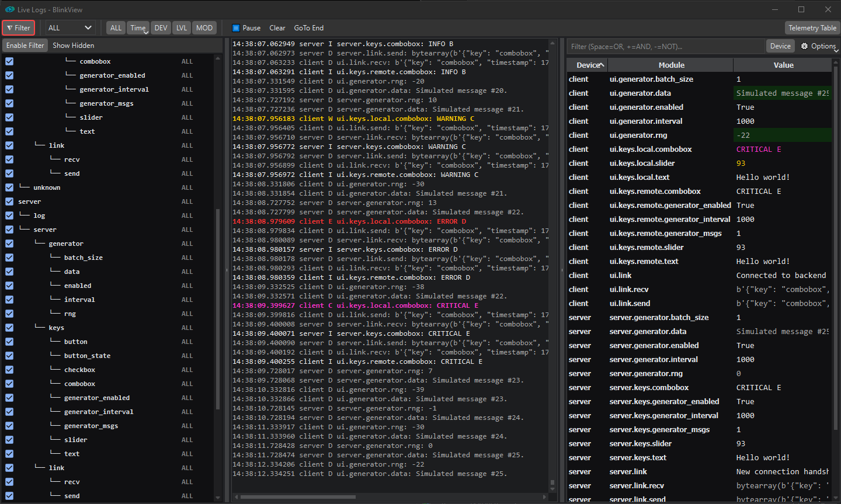
Task: Click the magenta CRITICAL E log line
Action: coord(356,305)
